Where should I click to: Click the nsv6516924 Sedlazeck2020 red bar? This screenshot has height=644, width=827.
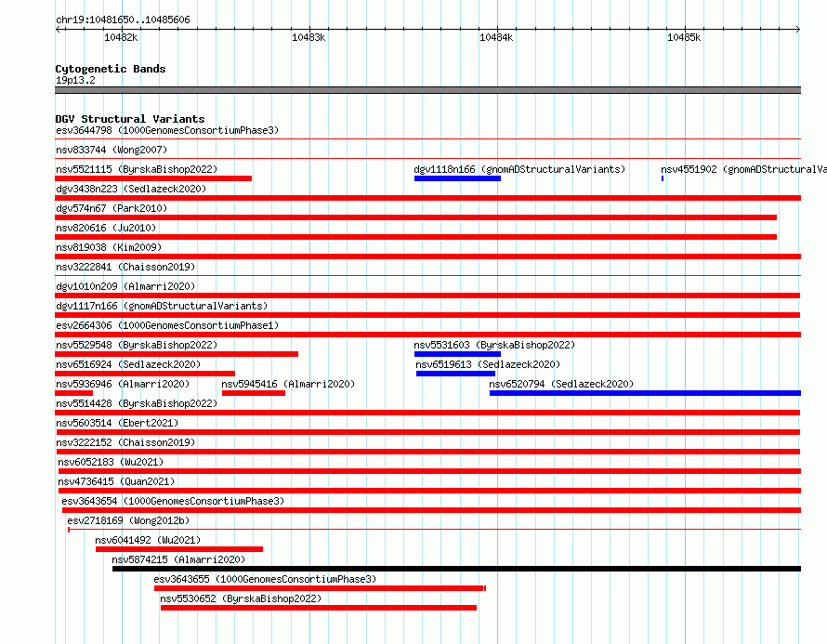click(145, 374)
